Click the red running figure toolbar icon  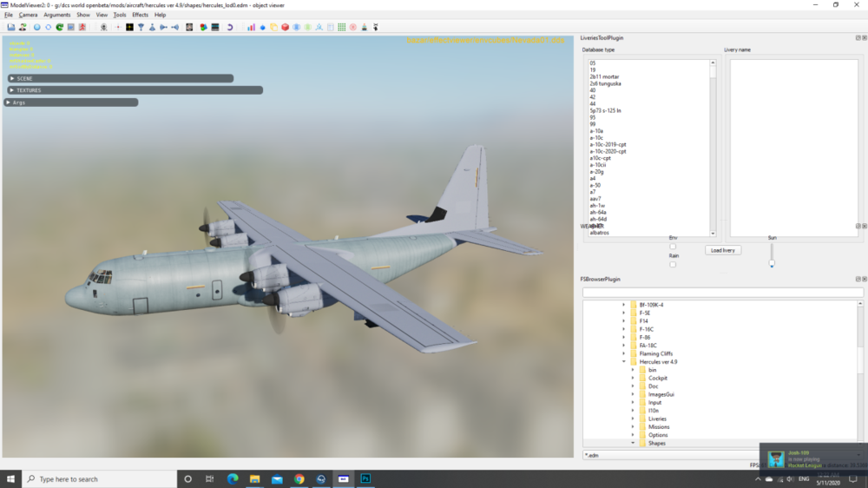click(82, 27)
